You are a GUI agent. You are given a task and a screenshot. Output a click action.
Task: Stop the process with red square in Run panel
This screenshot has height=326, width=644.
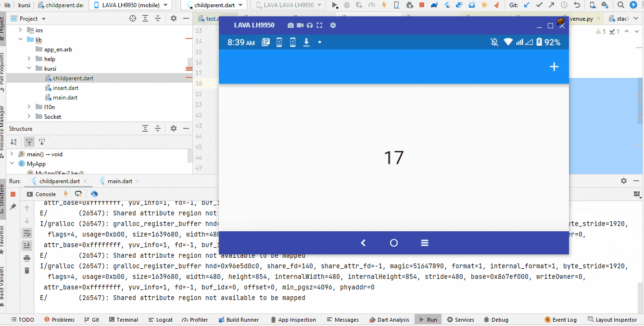coord(13,194)
